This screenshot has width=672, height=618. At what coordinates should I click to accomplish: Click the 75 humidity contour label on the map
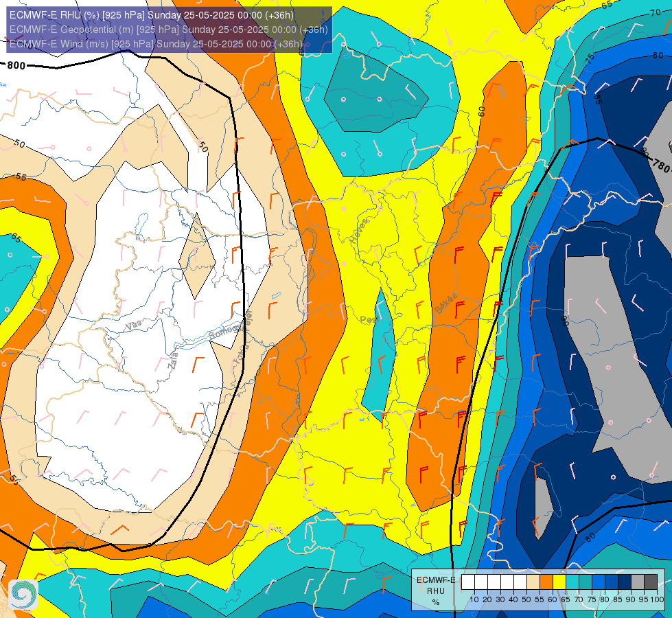[590, 58]
